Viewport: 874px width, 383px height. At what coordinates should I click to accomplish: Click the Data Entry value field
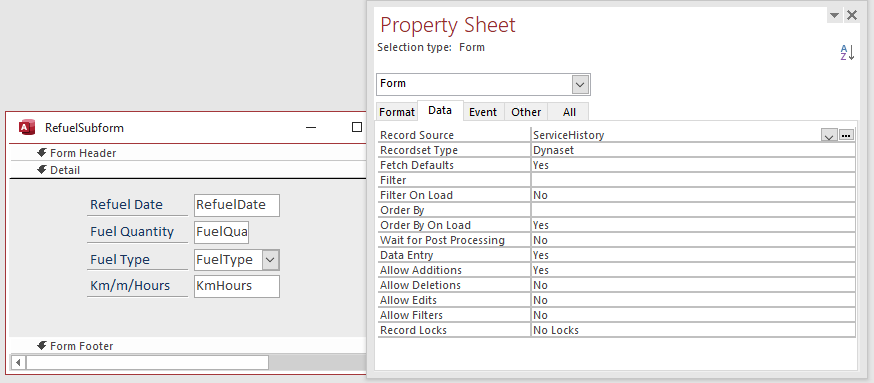[693, 255]
